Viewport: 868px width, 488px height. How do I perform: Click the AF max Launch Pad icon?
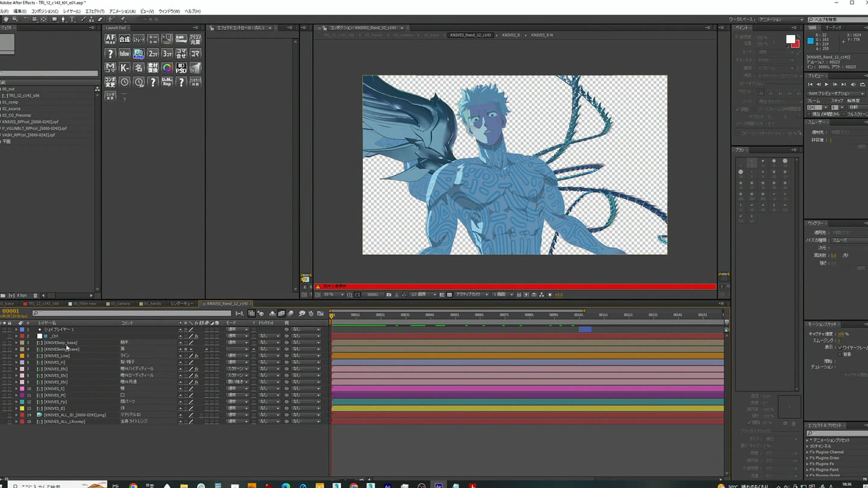[x=110, y=39]
